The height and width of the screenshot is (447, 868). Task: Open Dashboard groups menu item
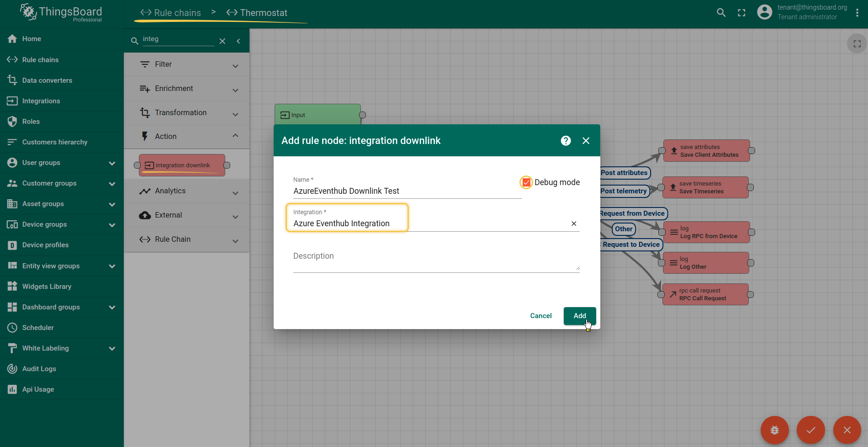[x=62, y=307]
